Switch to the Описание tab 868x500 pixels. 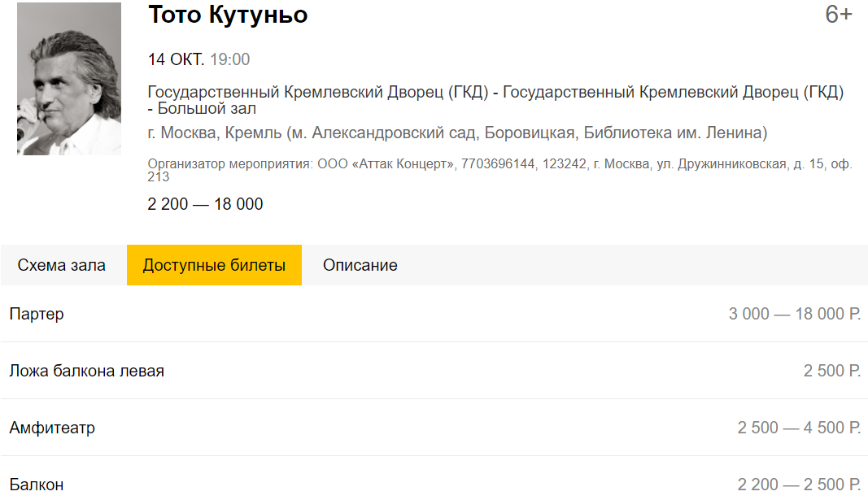coord(360,265)
